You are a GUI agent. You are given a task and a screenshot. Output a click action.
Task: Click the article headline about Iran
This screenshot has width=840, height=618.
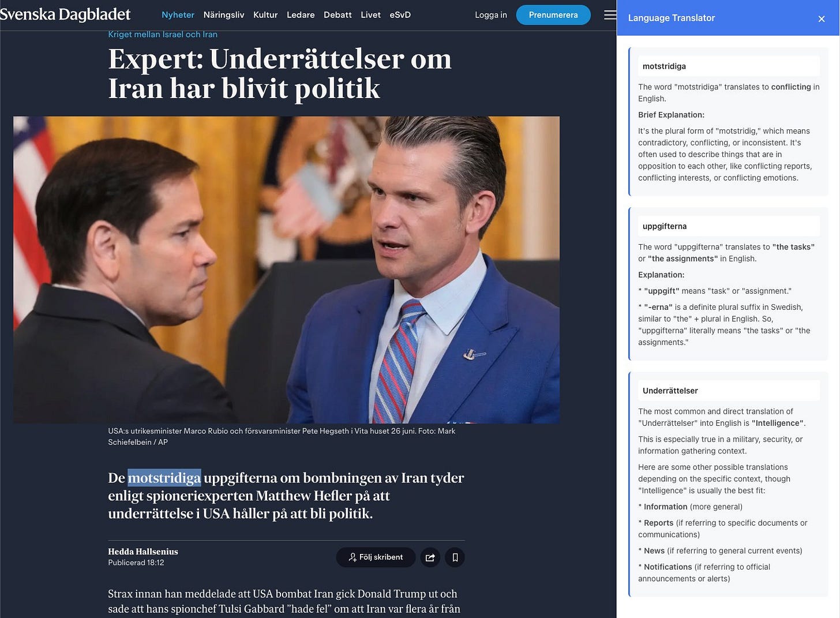pos(280,73)
